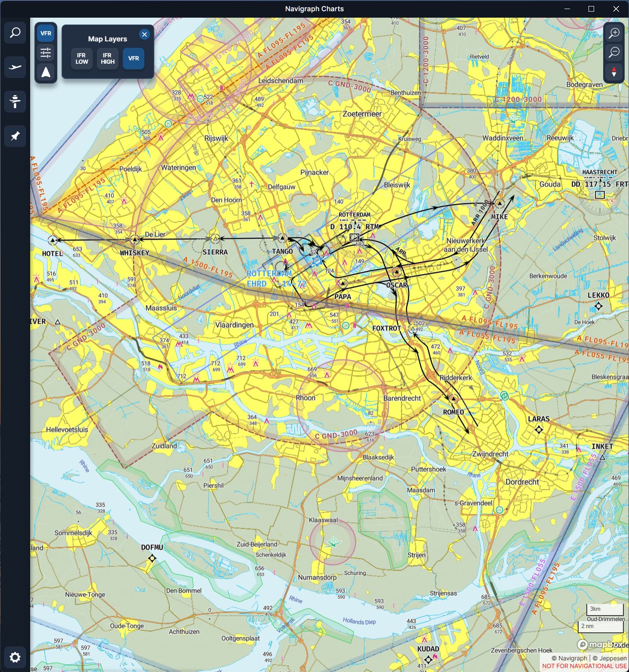Select the VFR layer in Map Layers

pyautogui.click(x=134, y=59)
